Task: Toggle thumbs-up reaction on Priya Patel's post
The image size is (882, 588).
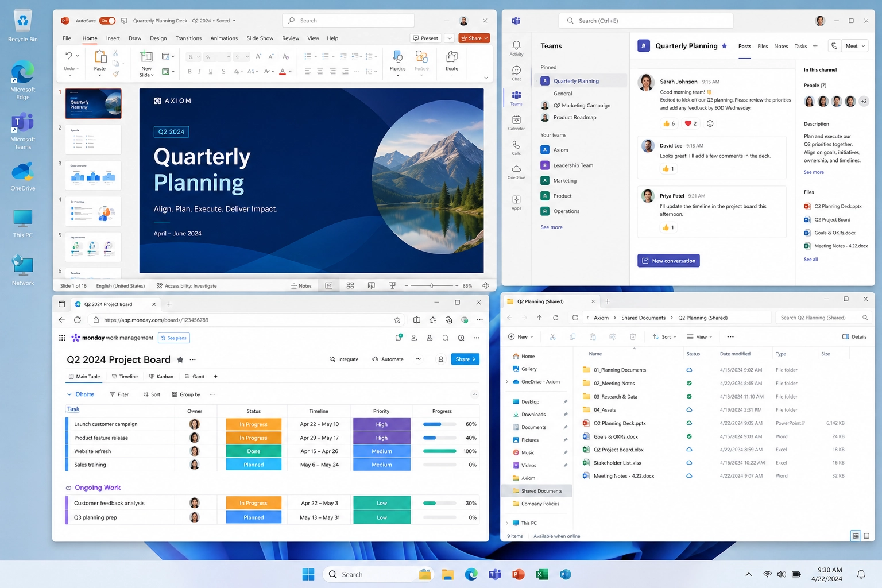Action: pos(668,227)
